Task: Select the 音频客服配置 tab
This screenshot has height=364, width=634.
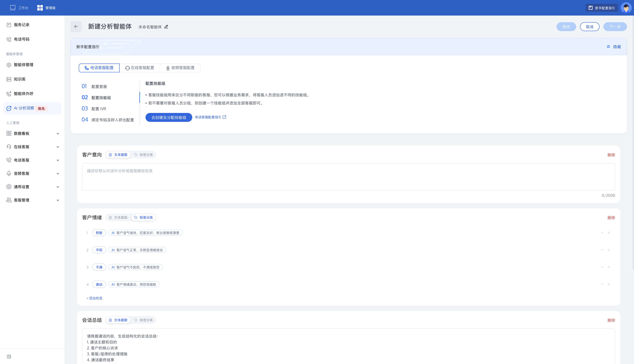Action: click(x=180, y=68)
